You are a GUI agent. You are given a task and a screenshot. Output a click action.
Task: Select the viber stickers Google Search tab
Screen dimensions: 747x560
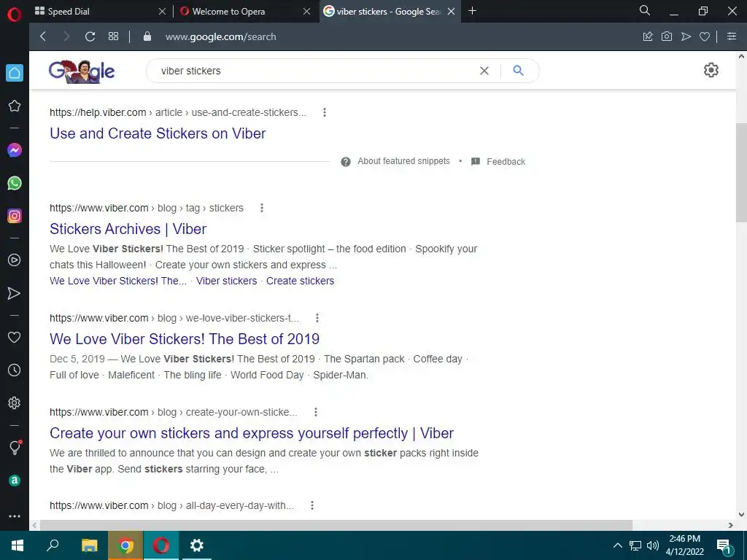click(390, 11)
